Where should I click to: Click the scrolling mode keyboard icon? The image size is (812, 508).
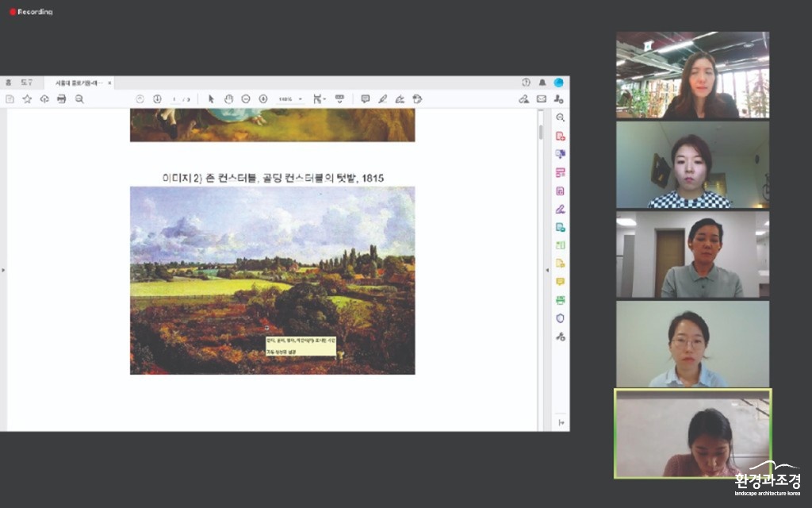pos(339,98)
